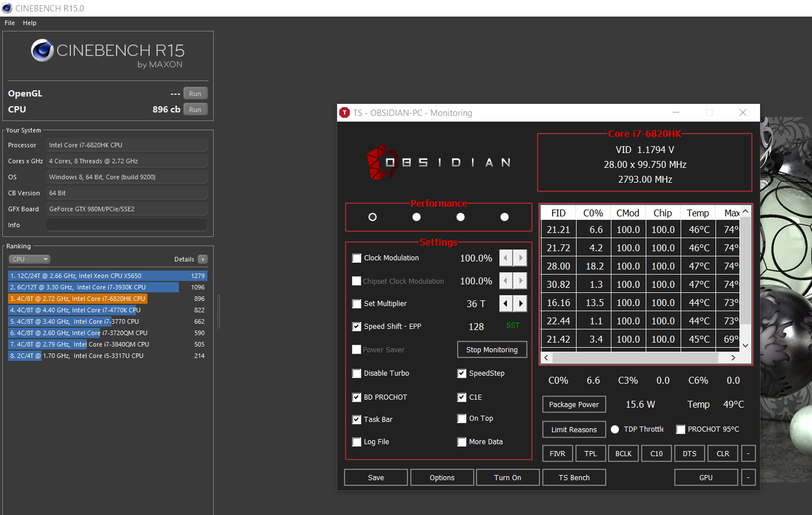The image size is (812, 515).
Task: Open ThrottleStop Options
Action: (x=442, y=478)
